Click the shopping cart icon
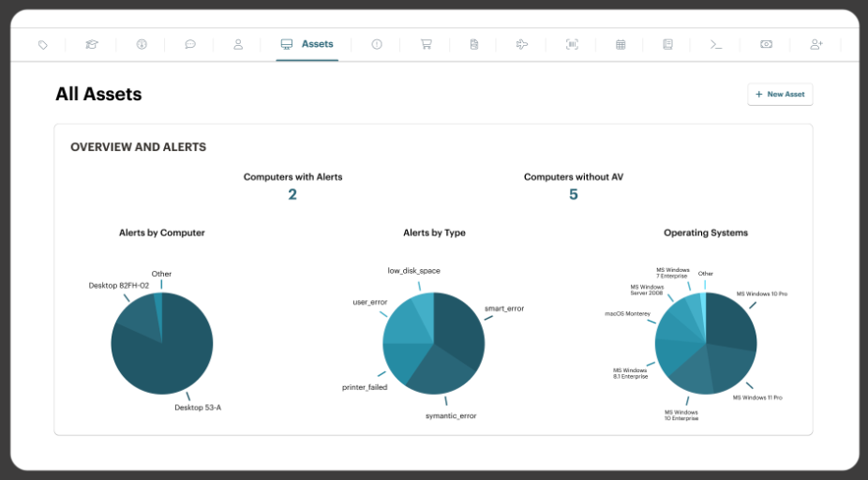 [426, 44]
